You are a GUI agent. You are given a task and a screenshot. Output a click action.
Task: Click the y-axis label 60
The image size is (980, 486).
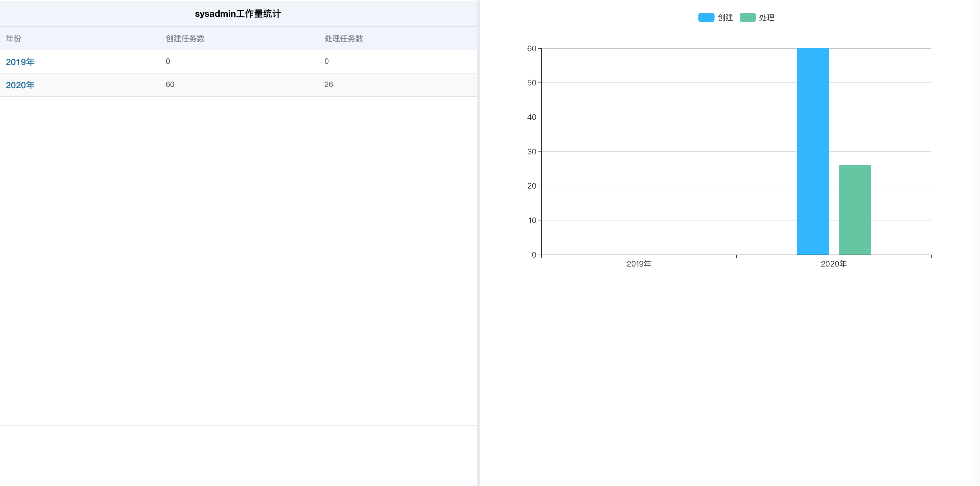(x=532, y=49)
